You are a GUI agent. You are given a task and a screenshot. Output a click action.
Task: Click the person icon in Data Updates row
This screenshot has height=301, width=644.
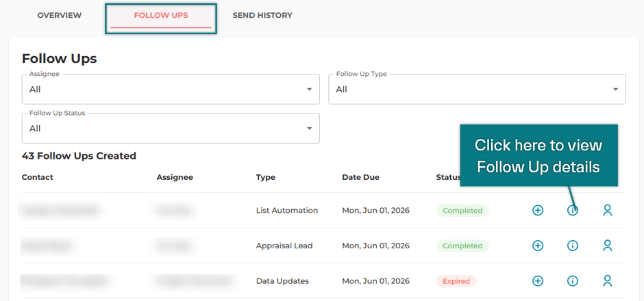pyautogui.click(x=608, y=281)
